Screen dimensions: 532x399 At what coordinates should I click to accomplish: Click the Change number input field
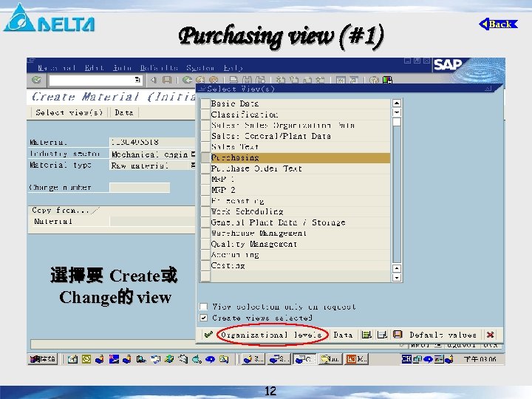click(x=140, y=187)
